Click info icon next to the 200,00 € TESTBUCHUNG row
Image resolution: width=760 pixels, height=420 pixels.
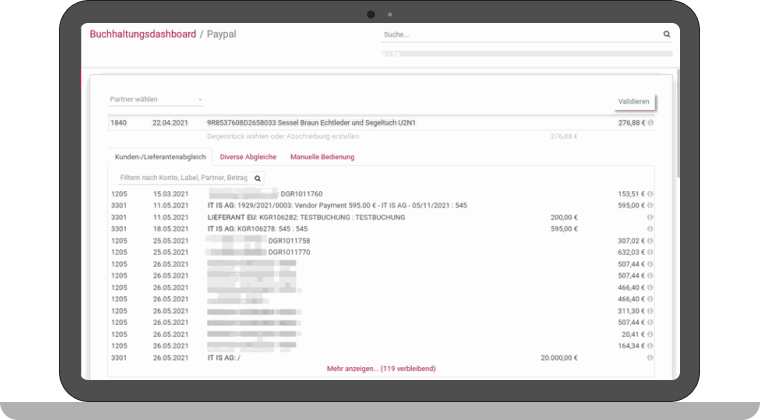coord(650,217)
